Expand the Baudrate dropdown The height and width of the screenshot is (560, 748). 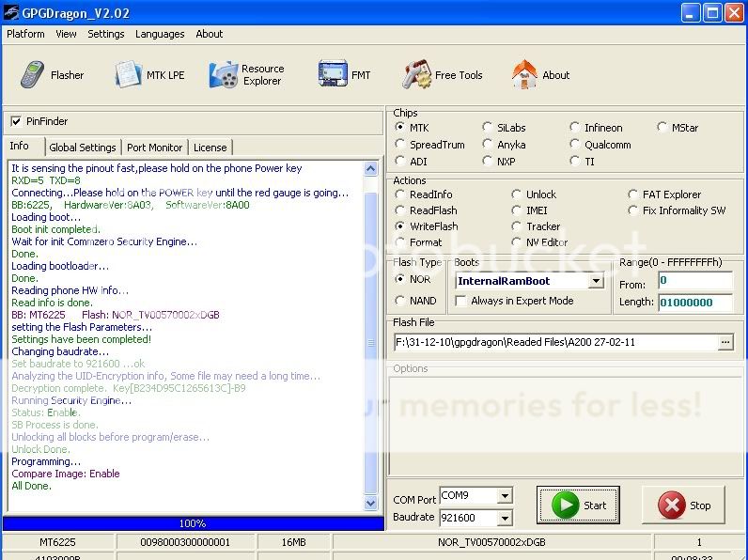click(505, 518)
